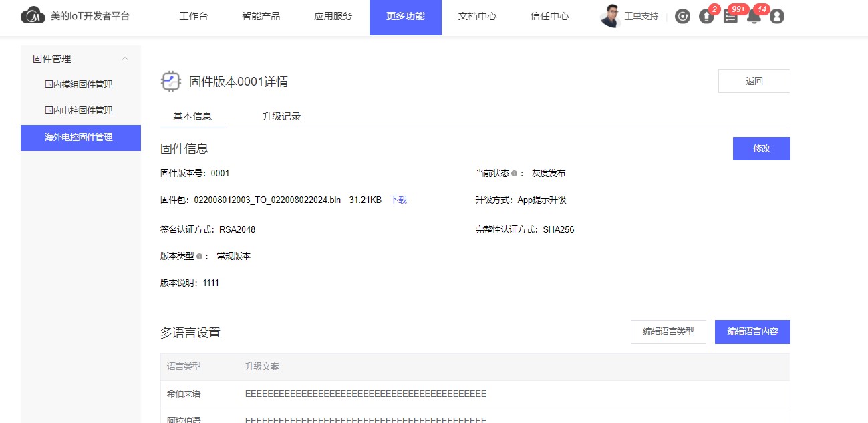Select 海外电控固件管理 in sidebar

tap(81, 138)
